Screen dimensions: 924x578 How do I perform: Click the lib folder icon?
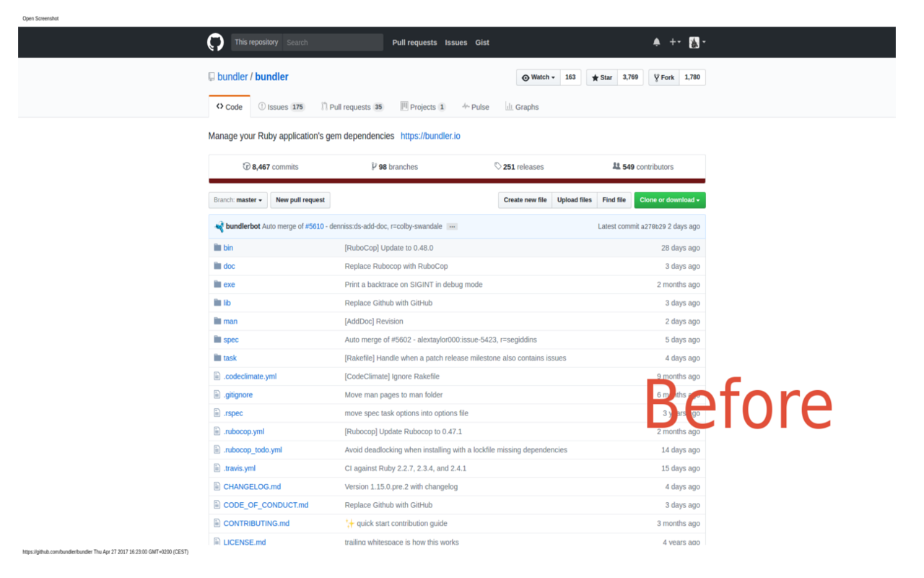[x=217, y=303]
